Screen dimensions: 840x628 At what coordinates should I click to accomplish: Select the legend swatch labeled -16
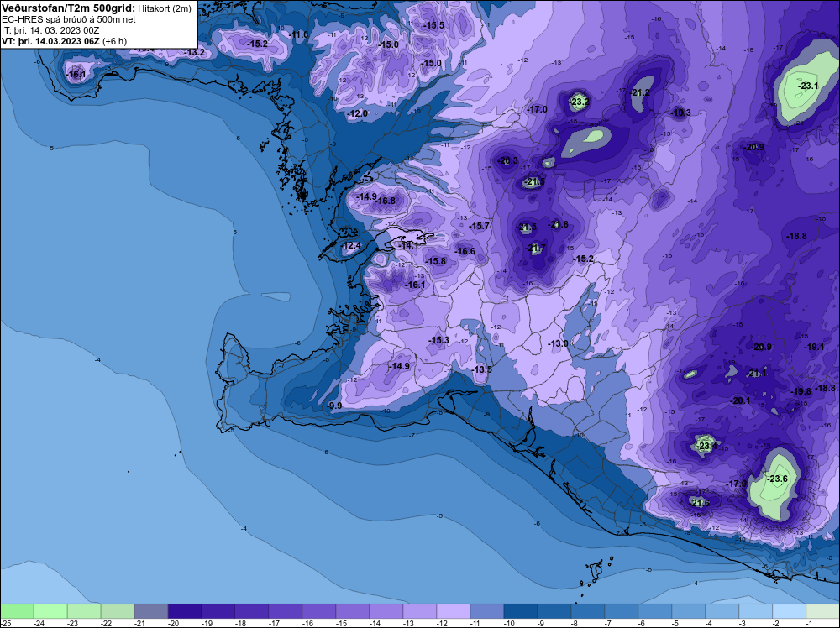[x=318, y=611]
